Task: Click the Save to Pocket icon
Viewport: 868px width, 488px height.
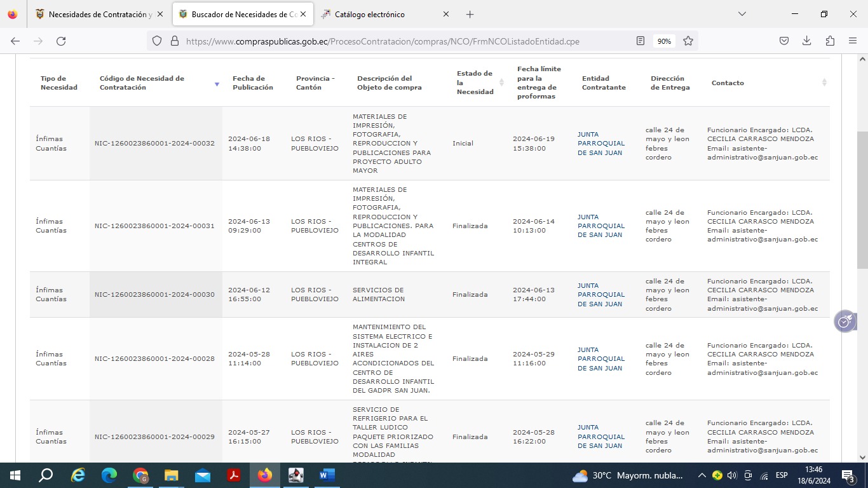Action: click(784, 41)
